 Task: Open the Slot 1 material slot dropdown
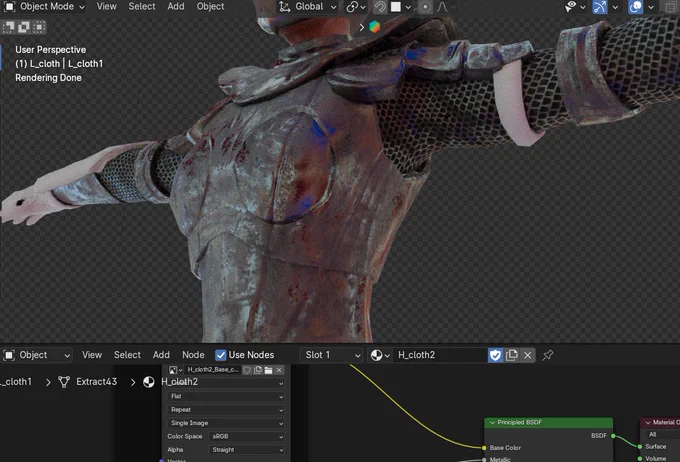[332, 355]
